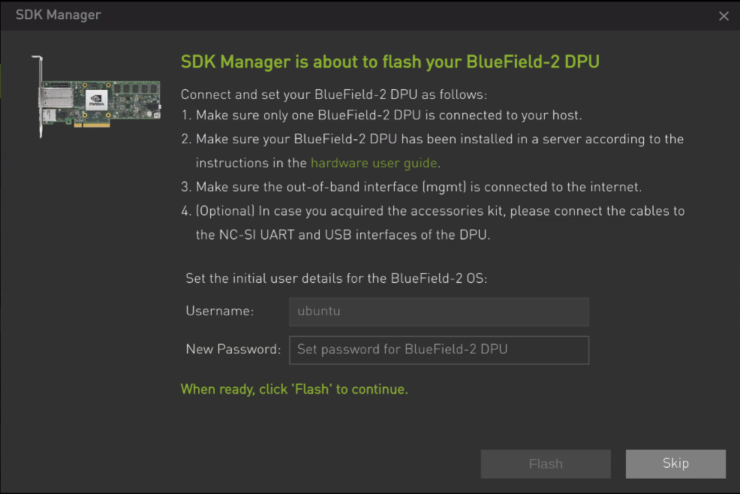Focus the New Password input field

[438, 349]
